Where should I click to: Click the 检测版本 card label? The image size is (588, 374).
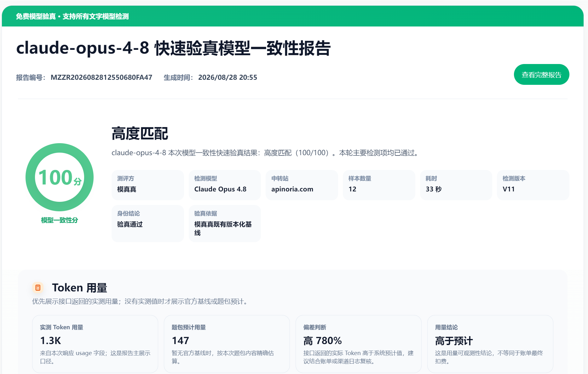point(514,178)
